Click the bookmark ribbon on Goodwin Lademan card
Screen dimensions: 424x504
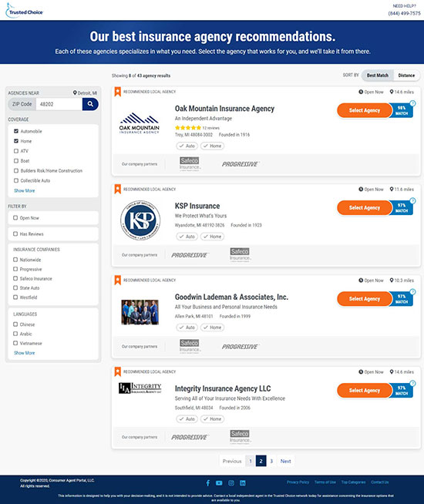click(x=118, y=280)
